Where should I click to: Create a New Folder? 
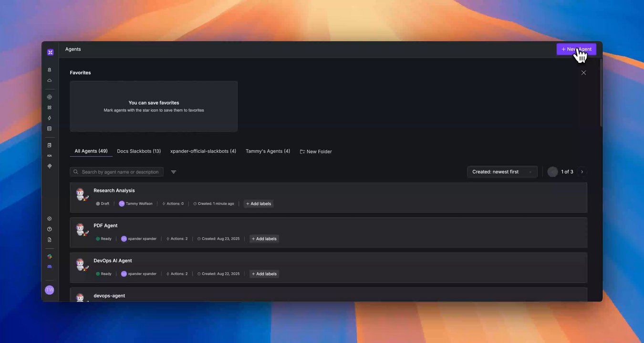[316, 151]
